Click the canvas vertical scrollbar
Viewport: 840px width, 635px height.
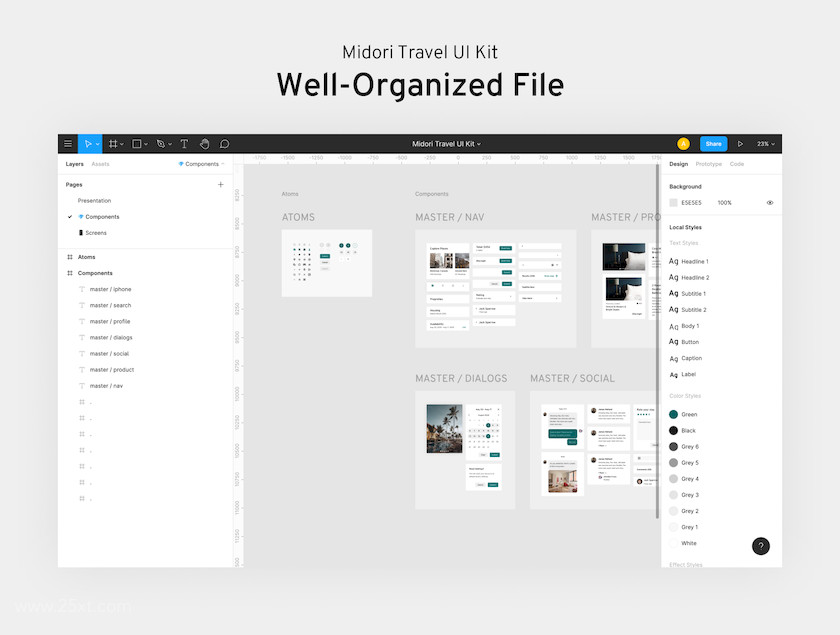(x=657, y=341)
